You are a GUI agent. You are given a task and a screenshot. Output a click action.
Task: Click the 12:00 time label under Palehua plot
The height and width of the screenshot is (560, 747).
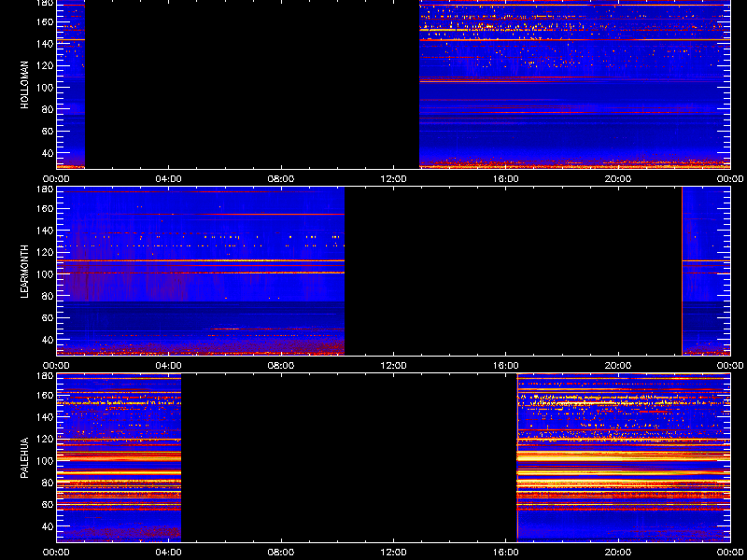click(x=393, y=553)
